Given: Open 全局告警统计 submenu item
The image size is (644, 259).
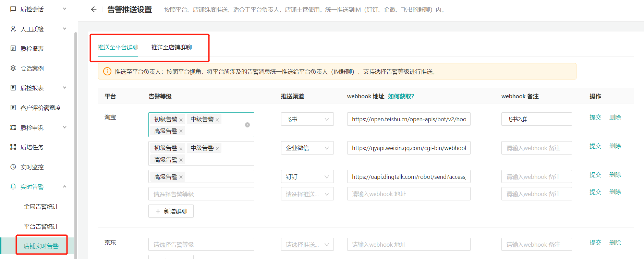Looking at the screenshot, I should coord(41,207).
